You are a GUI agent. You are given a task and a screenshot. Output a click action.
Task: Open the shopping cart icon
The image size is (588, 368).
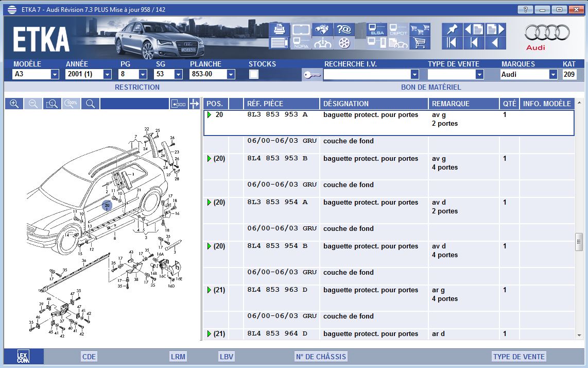[420, 43]
